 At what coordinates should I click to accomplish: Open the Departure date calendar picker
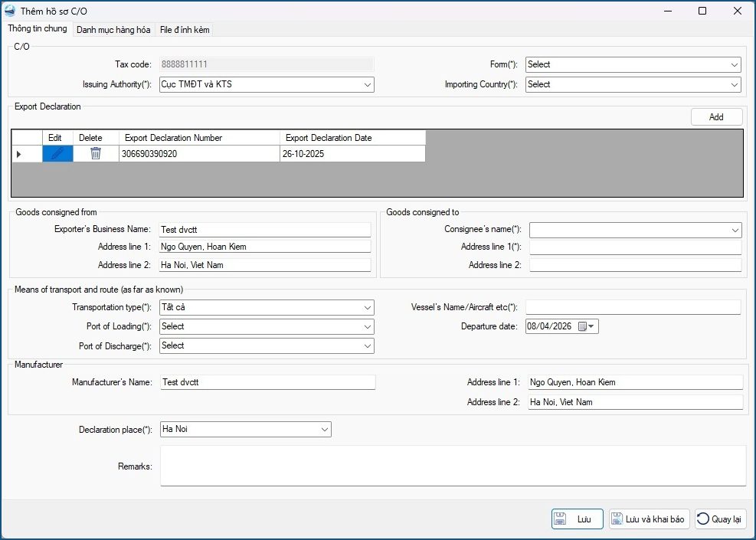tap(587, 326)
